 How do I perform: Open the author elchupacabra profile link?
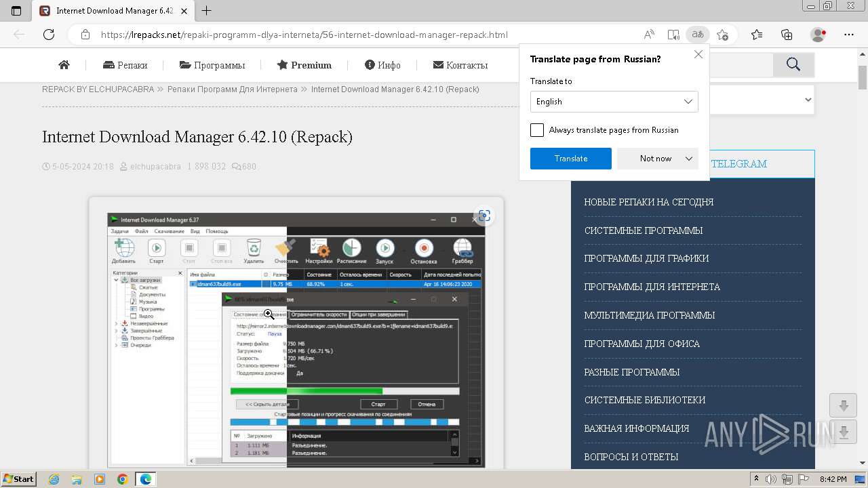pyautogui.click(x=155, y=166)
